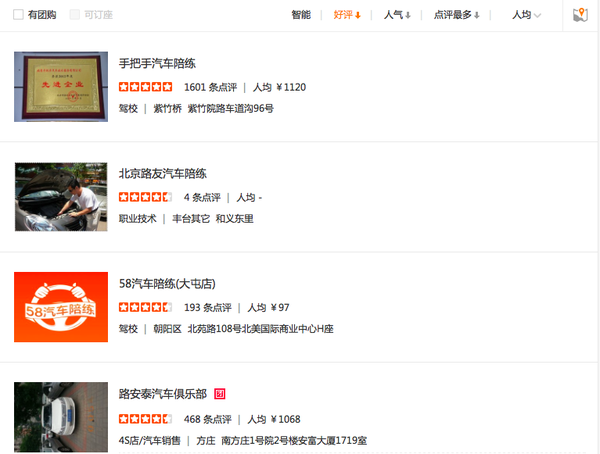This screenshot has height=454, width=600.
Task: Click the 紫竹桥 area link
Action: pos(167,109)
